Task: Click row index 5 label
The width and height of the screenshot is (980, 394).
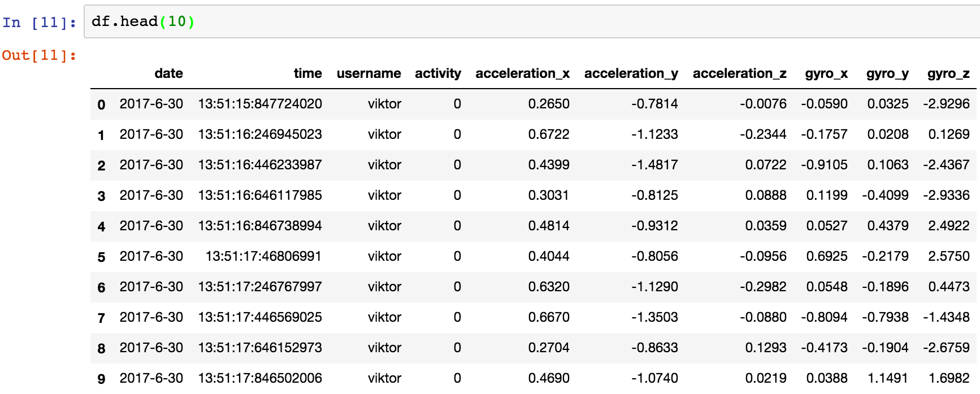Action: pos(101,257)
